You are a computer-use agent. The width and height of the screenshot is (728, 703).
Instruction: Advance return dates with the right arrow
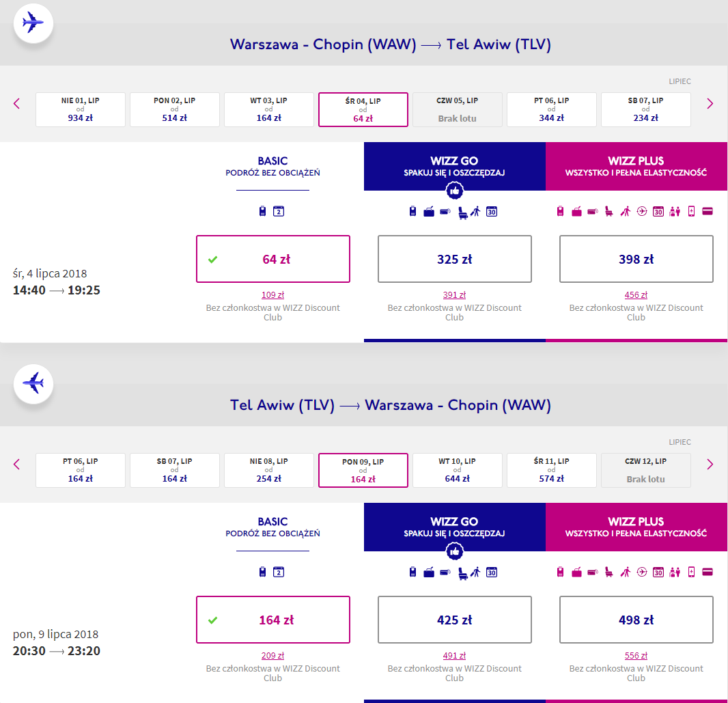[x=710, y=465]
